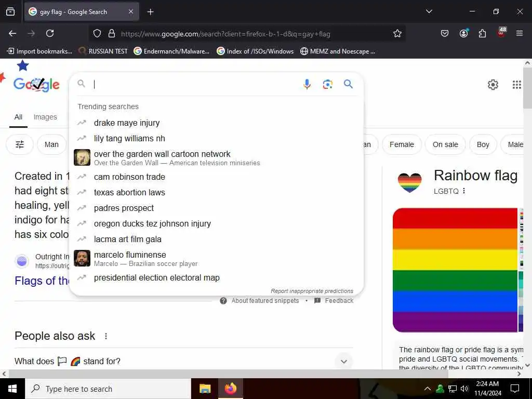Click the Type here to search taskbar box

(x=108, y=389)
